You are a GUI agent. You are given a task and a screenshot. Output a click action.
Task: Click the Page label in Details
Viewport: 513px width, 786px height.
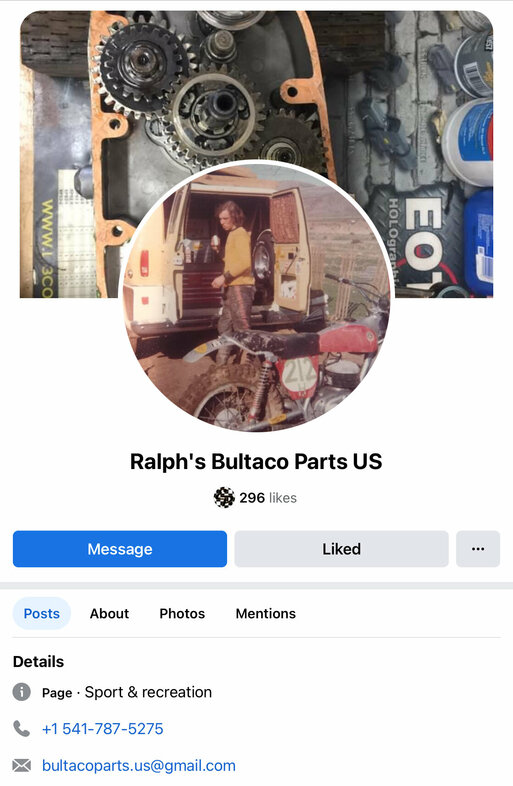(57, 693)
